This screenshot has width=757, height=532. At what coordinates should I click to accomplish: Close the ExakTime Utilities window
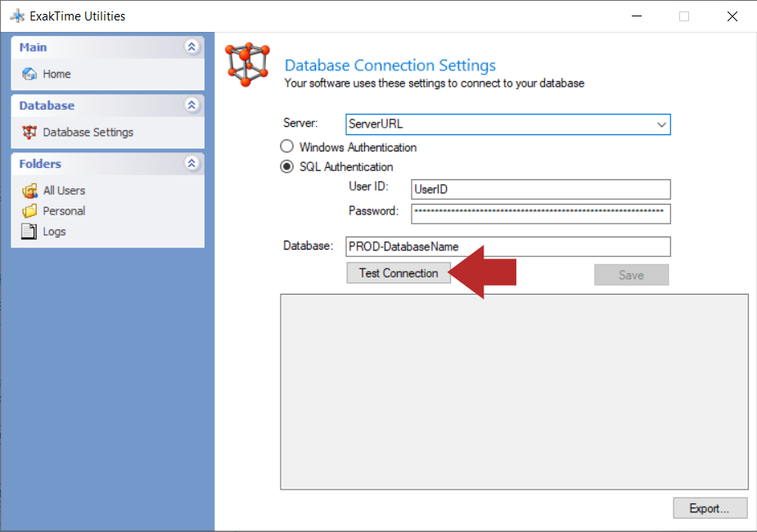click(732, 16)
